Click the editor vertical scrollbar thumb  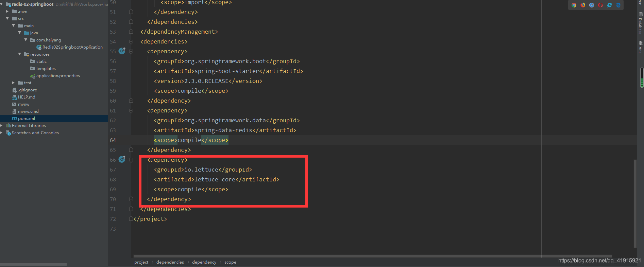pyautogui.click(x=635, y=203)
